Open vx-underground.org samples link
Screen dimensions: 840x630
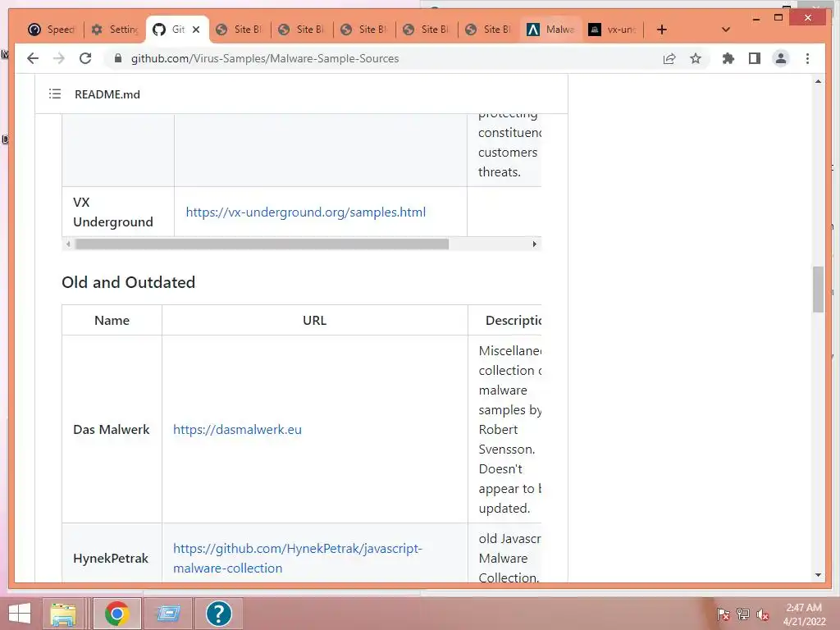[305, 212]
